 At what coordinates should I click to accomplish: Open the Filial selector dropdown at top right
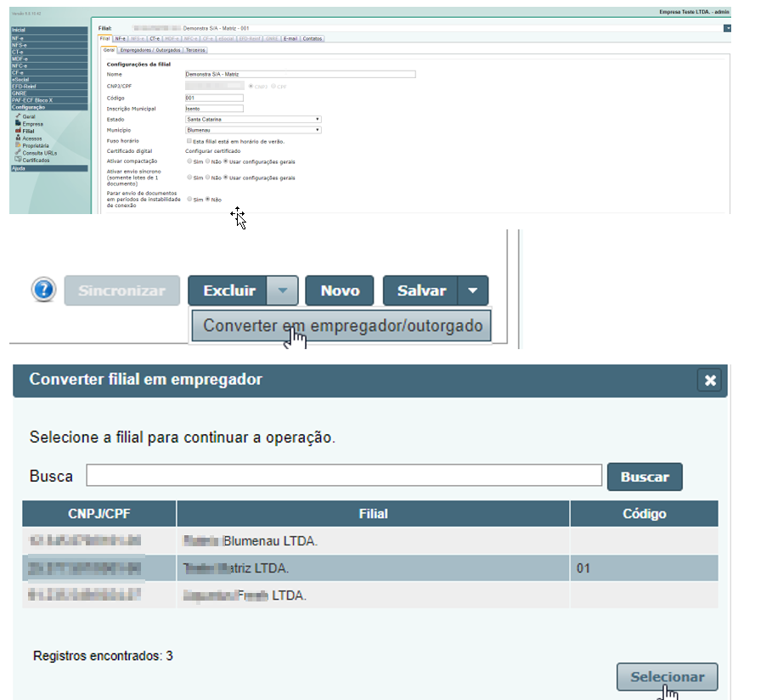point(727,28)
